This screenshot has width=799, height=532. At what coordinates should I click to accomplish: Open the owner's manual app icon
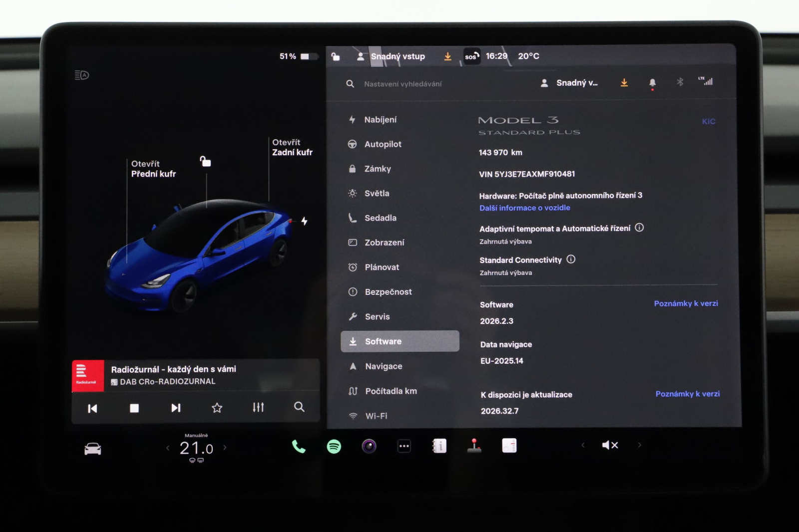439,446
